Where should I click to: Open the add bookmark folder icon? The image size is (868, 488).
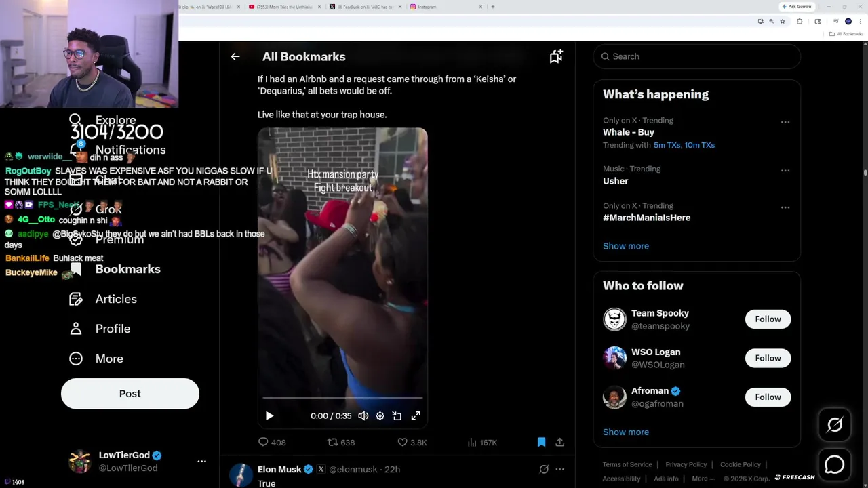556,57
